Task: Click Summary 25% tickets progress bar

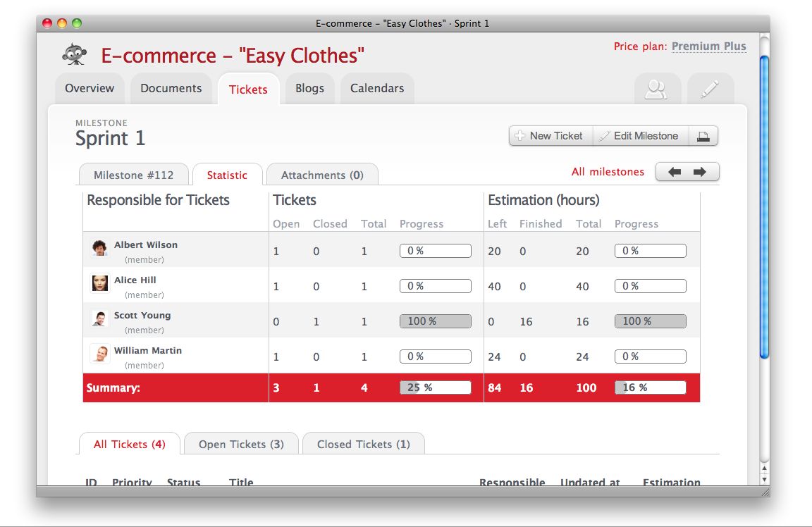Action: coord(436,387)
